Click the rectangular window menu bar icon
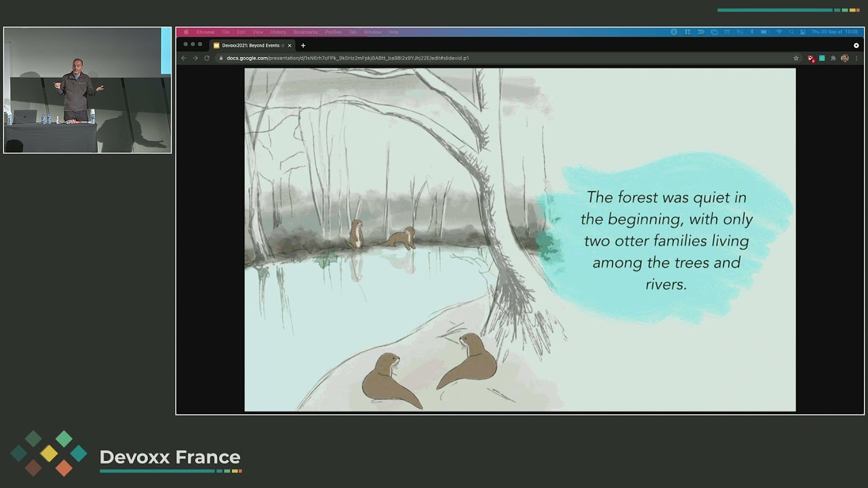This screenshot has width=868, height=488. click(727, 32)
